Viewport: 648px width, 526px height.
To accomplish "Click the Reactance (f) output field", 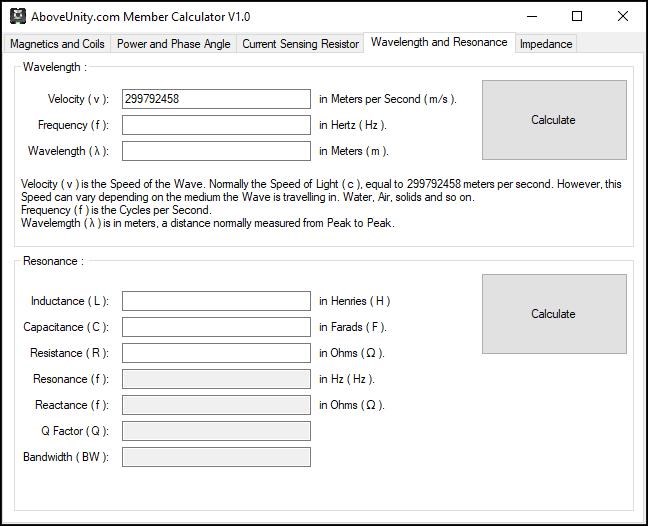I will (216, 405).
